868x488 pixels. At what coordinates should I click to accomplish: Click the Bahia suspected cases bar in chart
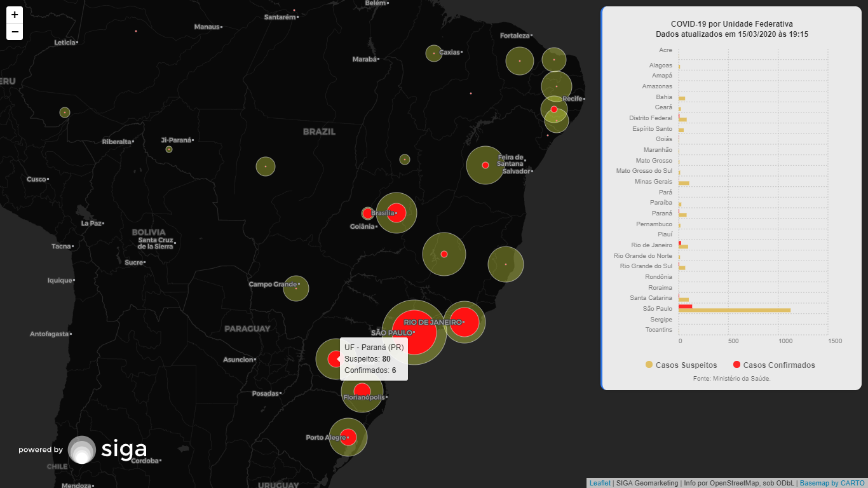click(x=682, y=98)
